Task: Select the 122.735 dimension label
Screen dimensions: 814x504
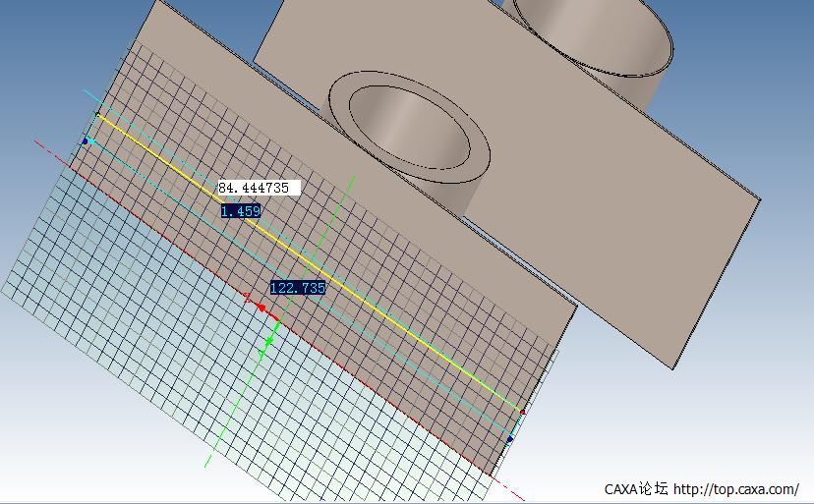Action: (297, 288)
